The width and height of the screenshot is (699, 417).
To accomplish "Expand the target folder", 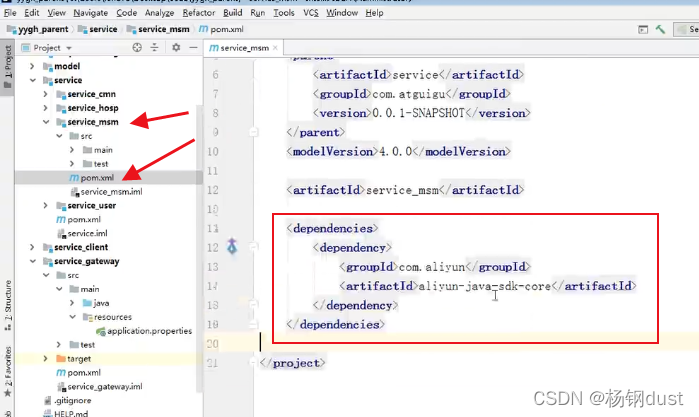I will (x=45, y=359).
